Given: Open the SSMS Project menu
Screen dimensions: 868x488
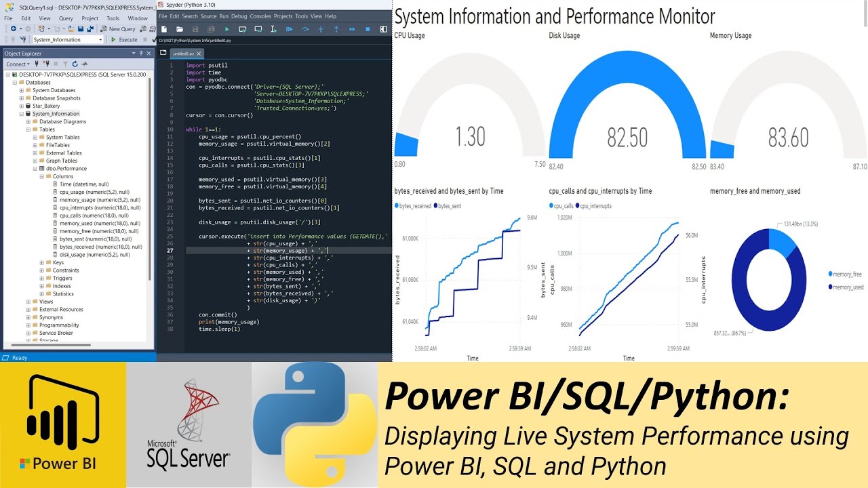Looking at the screenshot, I should coord(90,18).
